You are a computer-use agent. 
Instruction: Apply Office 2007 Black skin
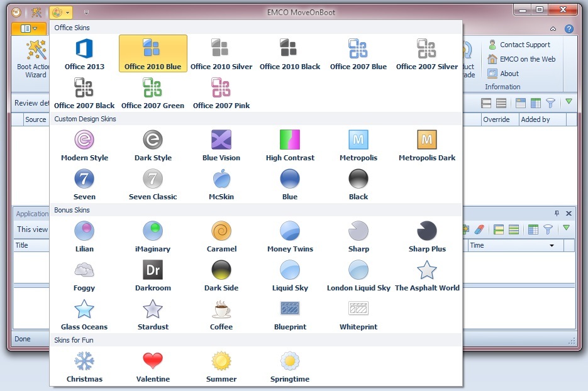click(x=84, y=93)
